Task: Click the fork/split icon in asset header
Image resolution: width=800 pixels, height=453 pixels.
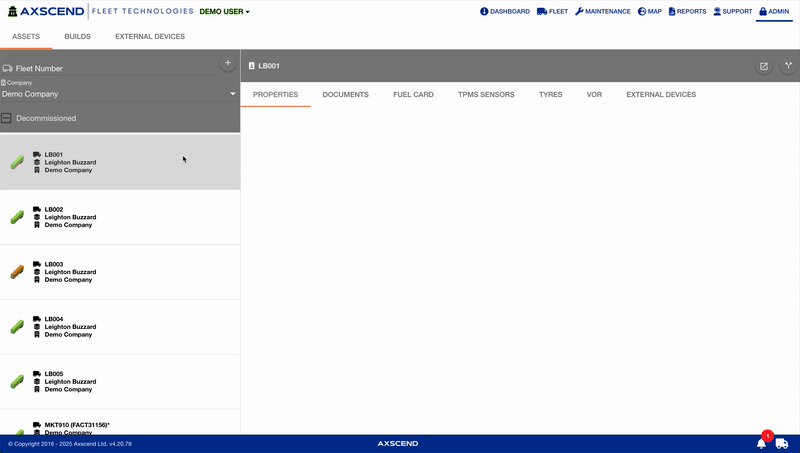Action: 788,66
